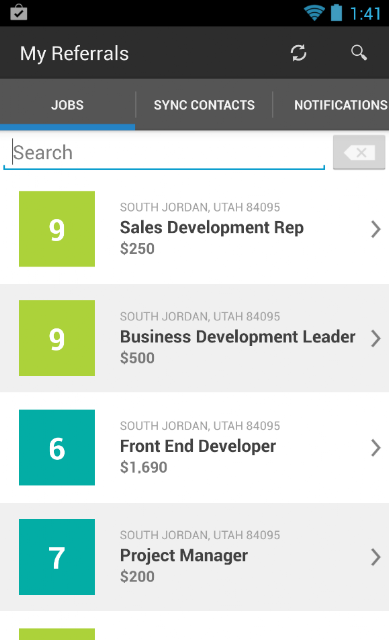Clear the search field with backspace button
Image resolution: width=389 pixels, height=640 pixels.
click(359, 152)
